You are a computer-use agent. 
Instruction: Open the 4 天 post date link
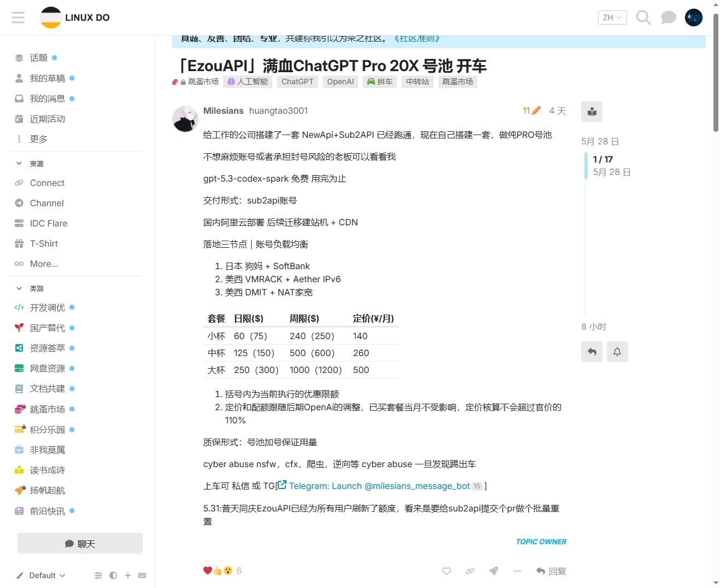(558, 110)
